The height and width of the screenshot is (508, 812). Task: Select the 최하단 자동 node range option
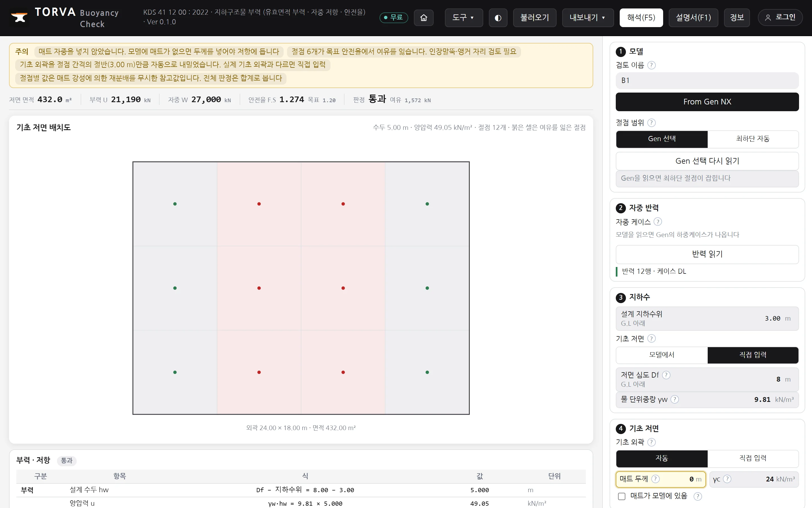click(x=753, y=139)
